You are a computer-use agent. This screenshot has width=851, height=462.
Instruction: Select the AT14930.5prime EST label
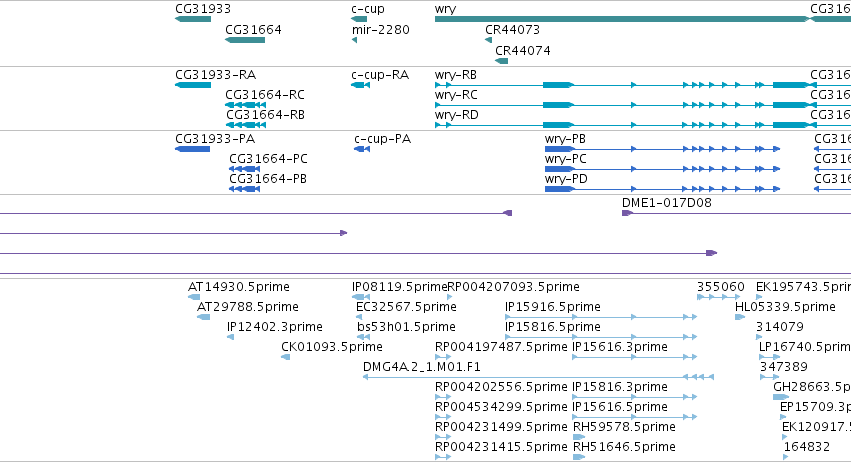(239, 287)
